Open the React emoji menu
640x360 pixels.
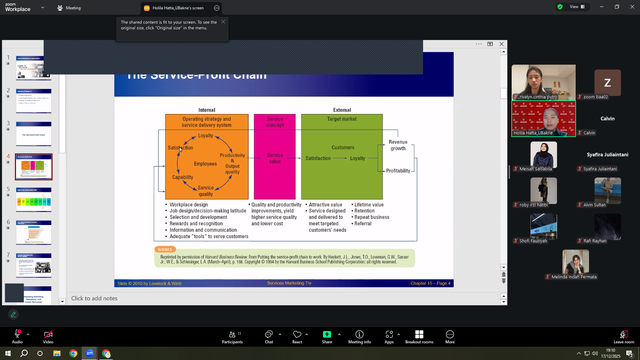[x=297, y=337]
